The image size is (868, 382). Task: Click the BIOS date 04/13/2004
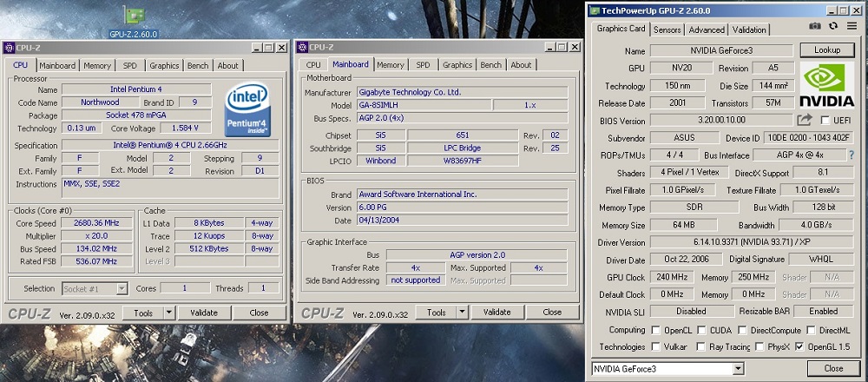[463, 221]
